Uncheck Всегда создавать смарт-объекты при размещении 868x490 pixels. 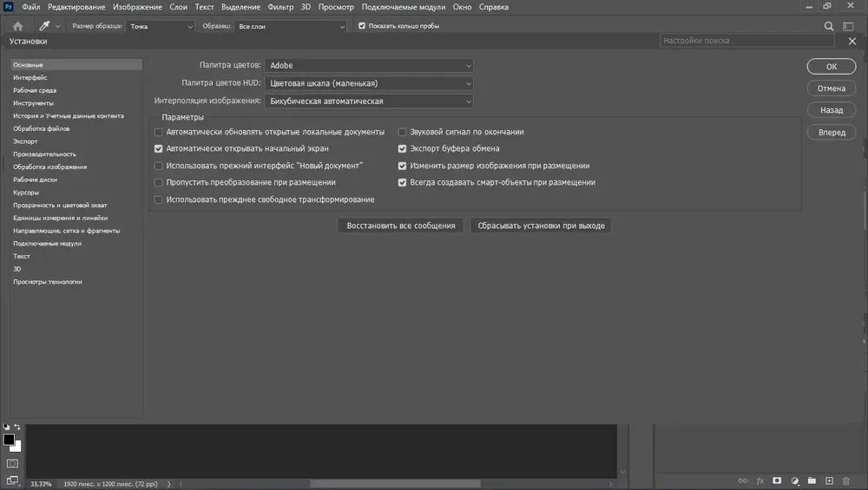coord(403,182)
